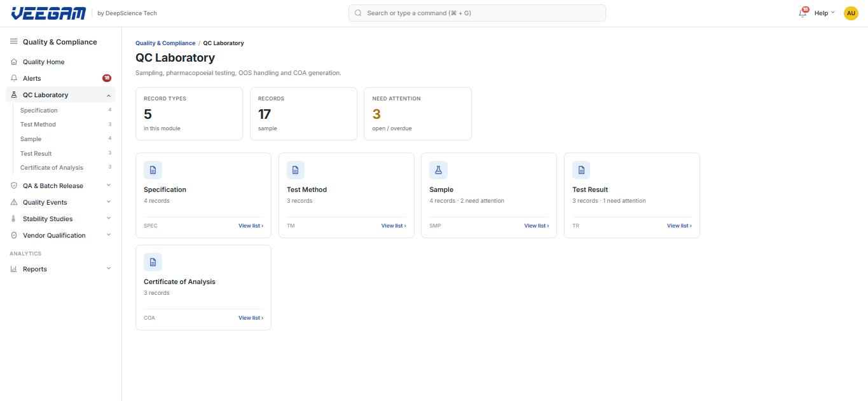868x401 pixels.
Task: Toggle the hamburger menu icon beside Quality & Compliance
Action: pyautogui.click(x=13, y=41)
